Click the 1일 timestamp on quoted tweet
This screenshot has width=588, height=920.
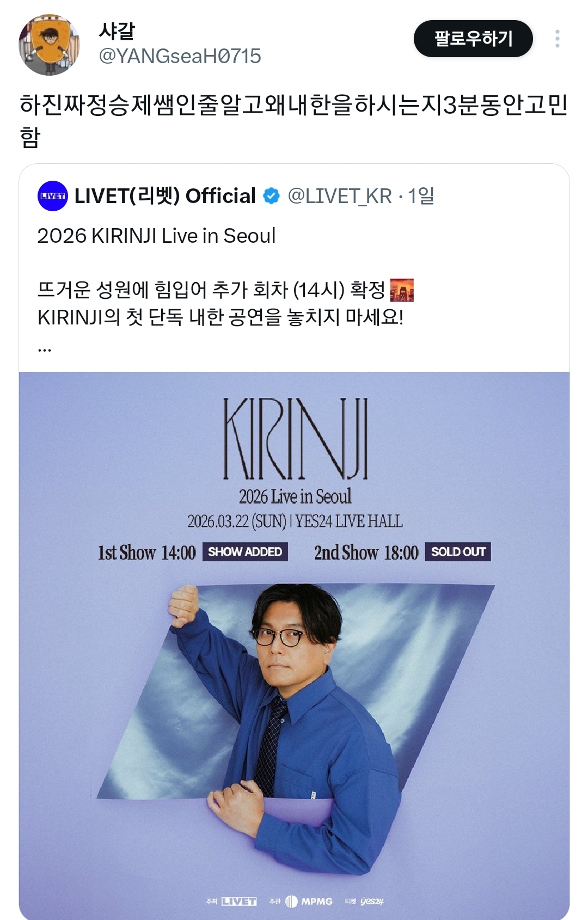pos(421,196)
